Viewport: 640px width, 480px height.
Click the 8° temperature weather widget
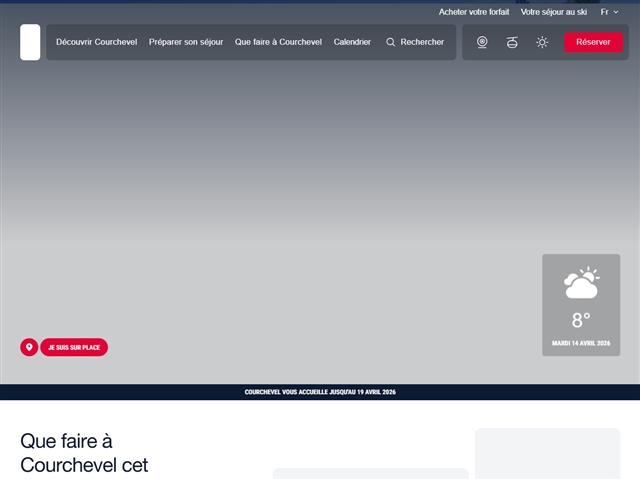coord(581,320)
